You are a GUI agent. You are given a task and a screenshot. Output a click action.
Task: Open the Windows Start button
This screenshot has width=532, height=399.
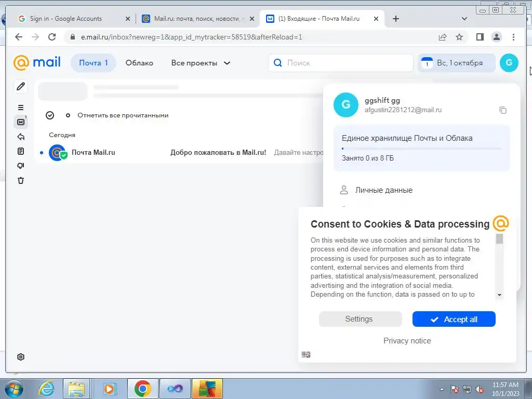tap(14, 389)
